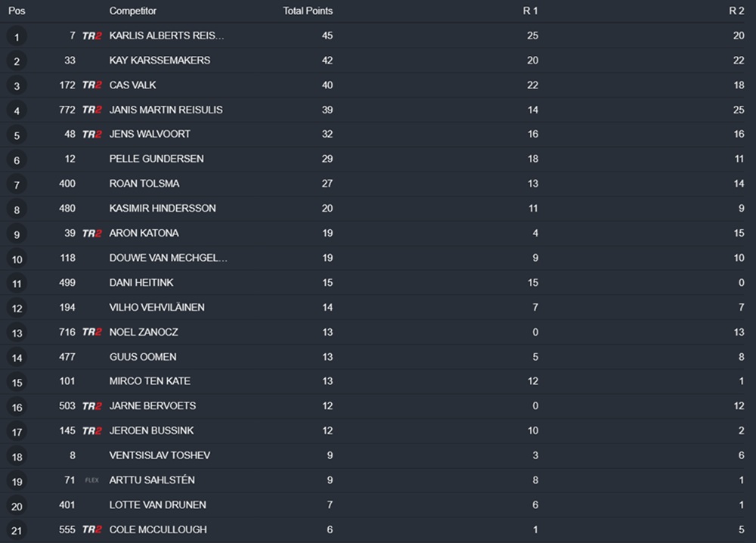Viewport: 756px width, 543px height.
Task: Click the Pos column header
Action: pos(17,11)
